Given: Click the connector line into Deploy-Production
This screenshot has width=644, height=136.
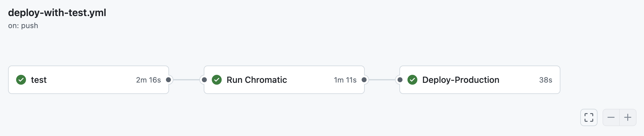Looking at the screenshot, I should [382, 80].
